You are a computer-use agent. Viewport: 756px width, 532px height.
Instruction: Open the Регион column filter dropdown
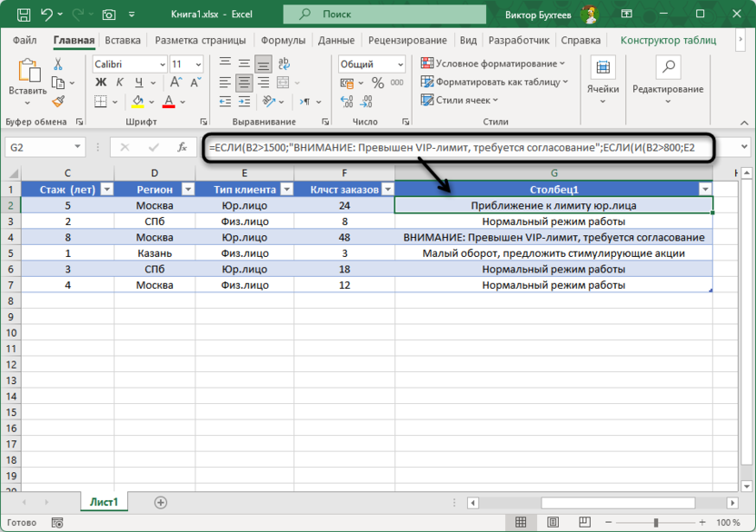coord(188,189)
